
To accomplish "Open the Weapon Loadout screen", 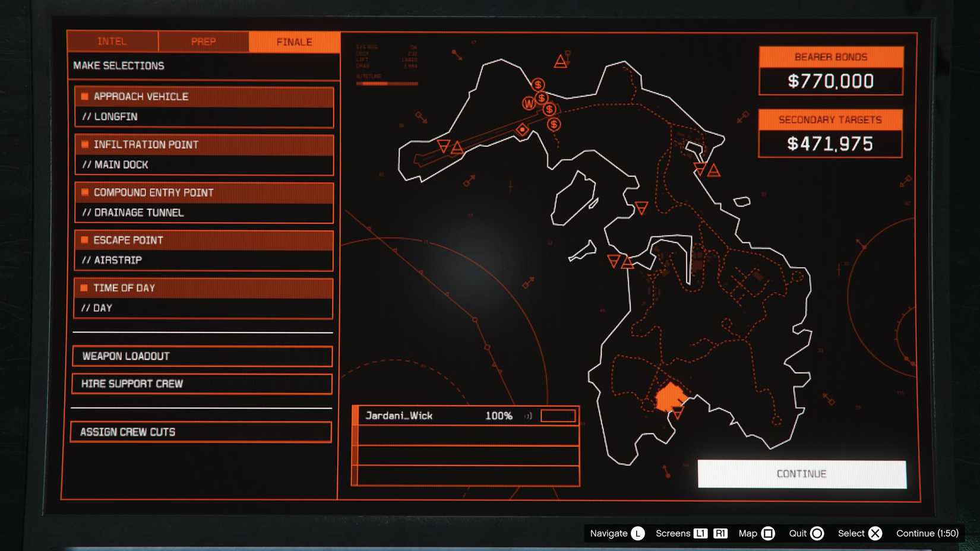I will coord(203,356).
